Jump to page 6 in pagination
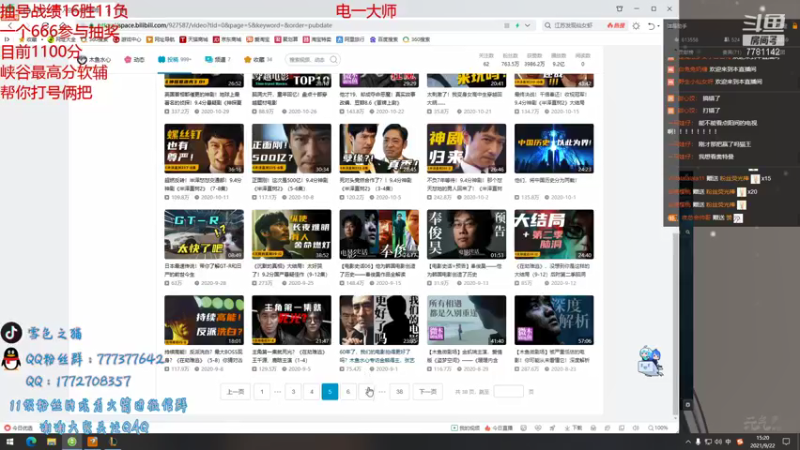This screenshot has height=450, width=800. point(348,392)
